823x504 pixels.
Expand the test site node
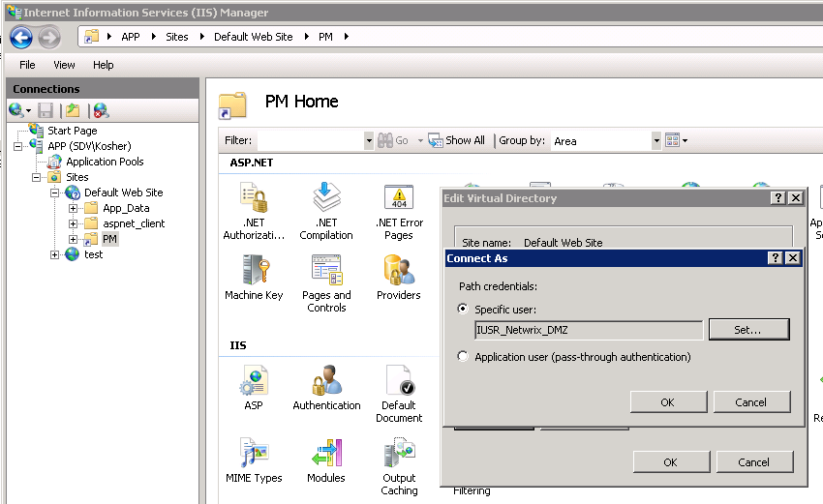[55, 254]
